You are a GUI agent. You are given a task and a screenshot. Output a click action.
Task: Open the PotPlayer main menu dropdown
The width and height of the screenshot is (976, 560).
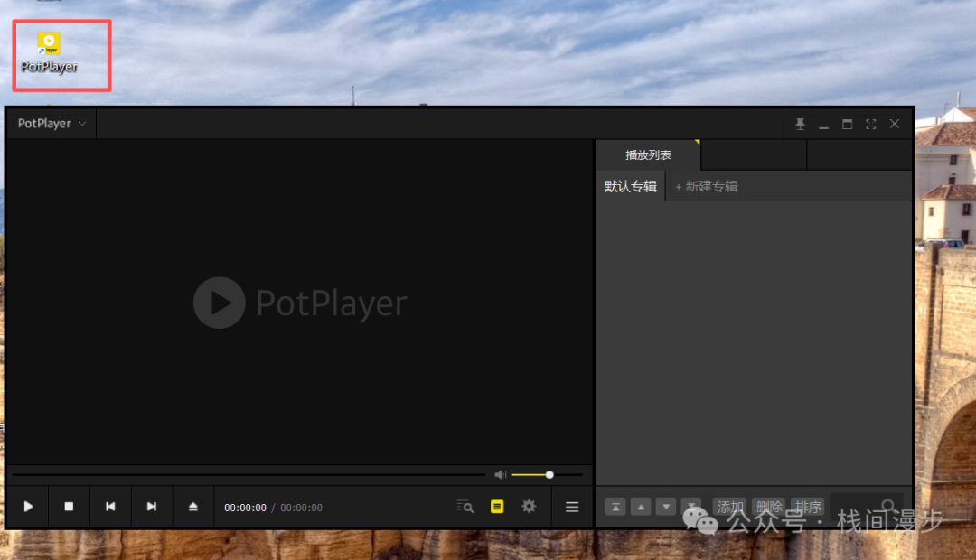[51, 123]
